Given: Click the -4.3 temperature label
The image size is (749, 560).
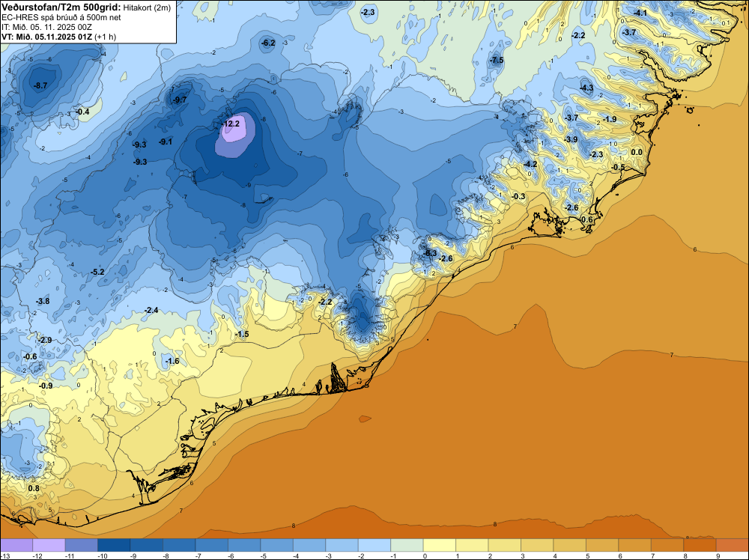Looking at the screenshot, I should coord(586,88).
